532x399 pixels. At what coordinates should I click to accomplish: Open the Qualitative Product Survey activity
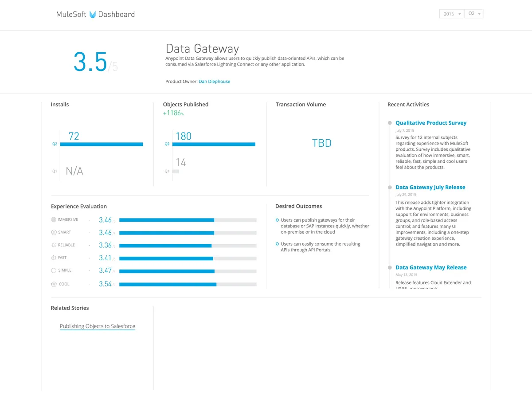coord(431,123)
